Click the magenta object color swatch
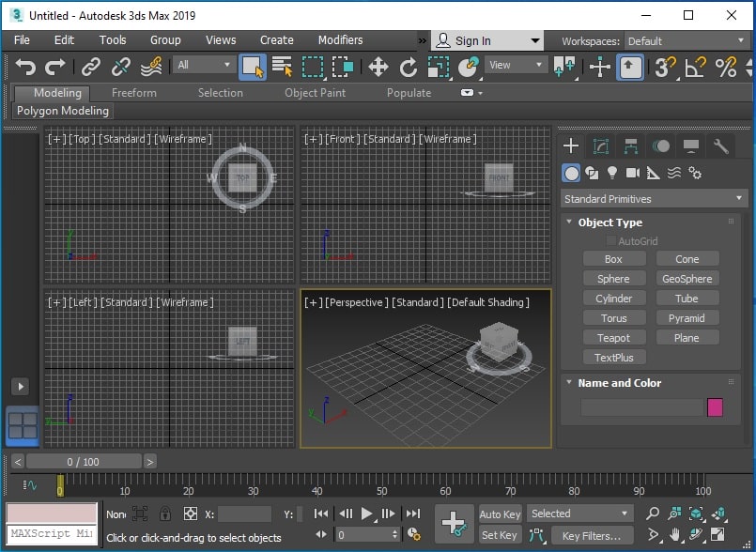 pos(715,407)
